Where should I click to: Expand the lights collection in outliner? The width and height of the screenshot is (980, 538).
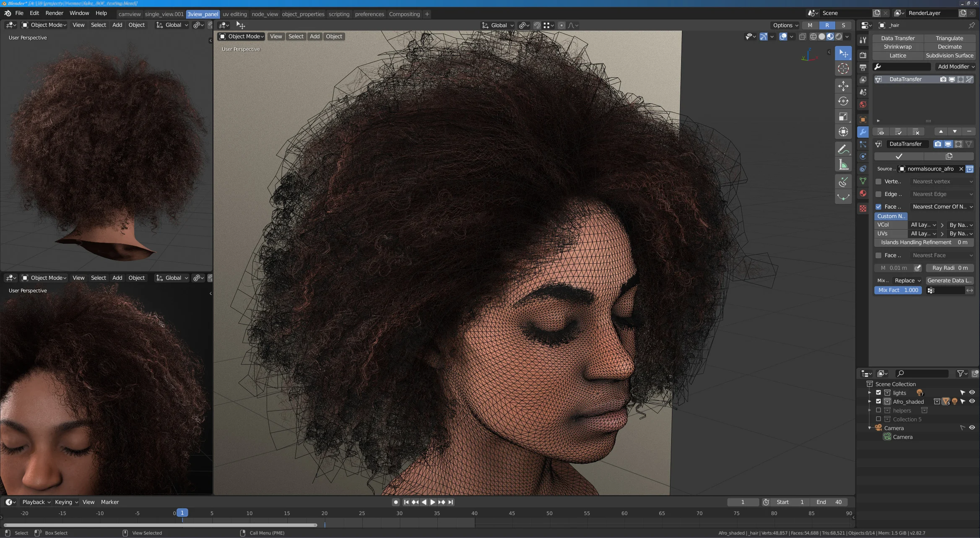point(869,393)
